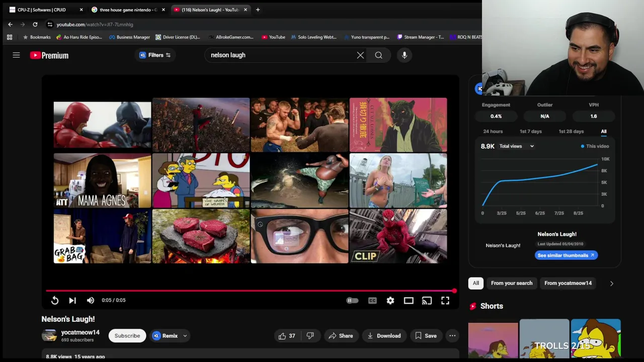Open the YouTube hamburger guide menu
The image size is (644, 362).
click(16, 55)
